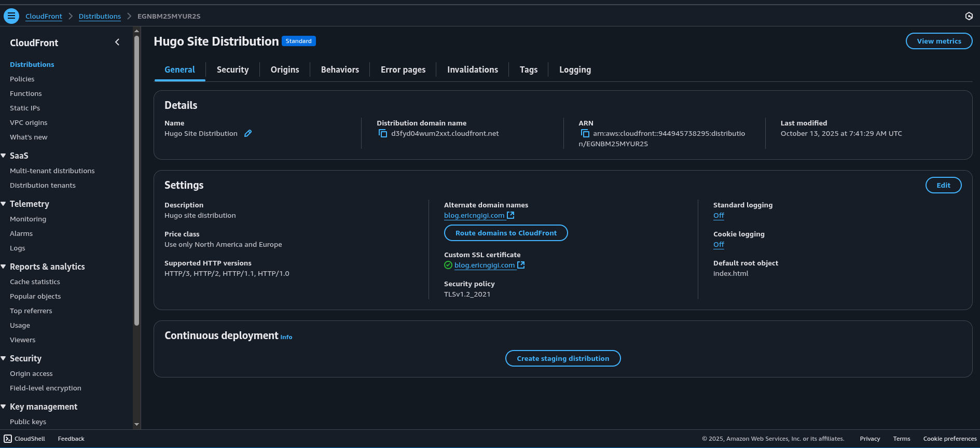Open the Origins tab
980x448 pixels.
click(x=285, y=69)
